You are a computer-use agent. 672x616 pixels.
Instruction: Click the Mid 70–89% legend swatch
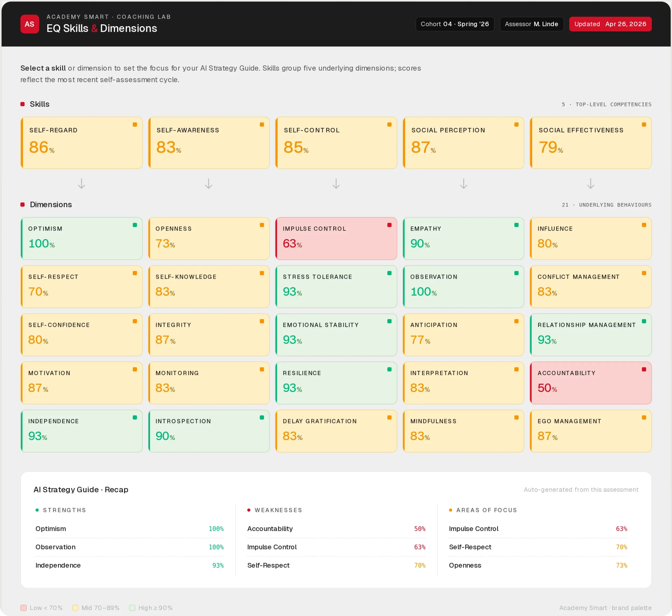(x=75, y=608)
